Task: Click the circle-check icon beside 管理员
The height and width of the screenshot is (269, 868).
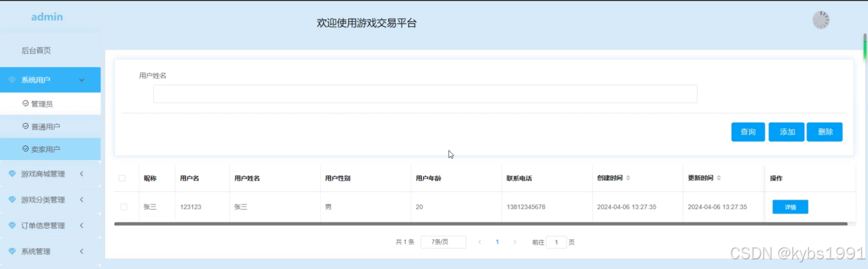Action: tap(26, 103)
